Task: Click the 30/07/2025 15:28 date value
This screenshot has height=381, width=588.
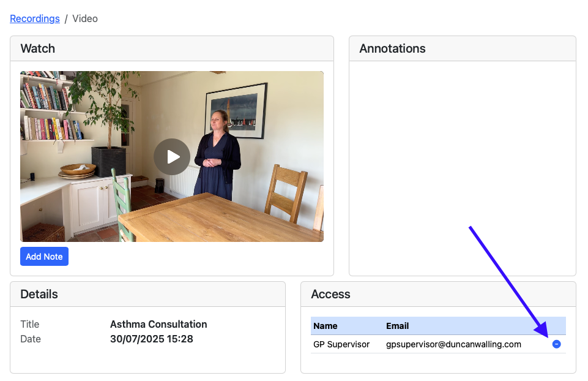Action: [152, 339]
